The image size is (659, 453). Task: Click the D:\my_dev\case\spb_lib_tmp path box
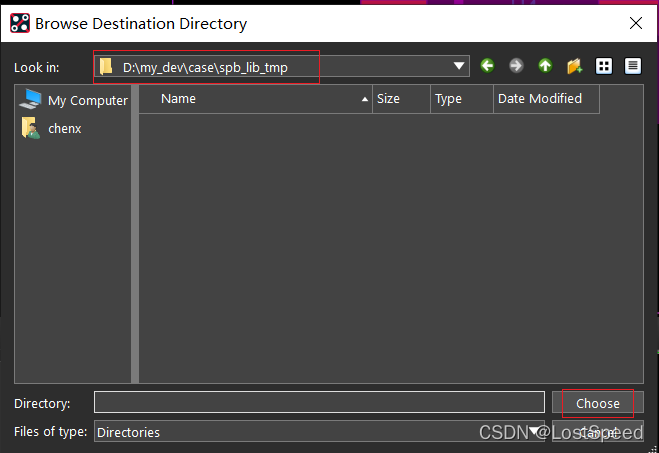[270, 67]
